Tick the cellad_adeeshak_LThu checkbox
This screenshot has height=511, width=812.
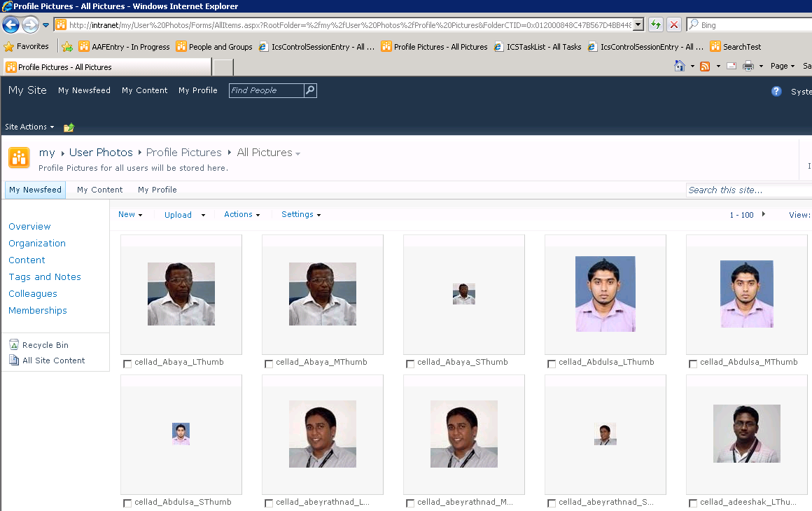pos(693,503)
